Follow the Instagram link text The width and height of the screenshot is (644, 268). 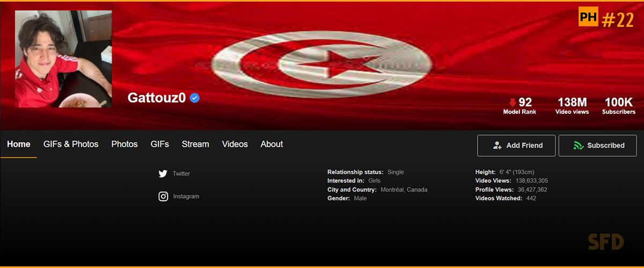(186, 197)
